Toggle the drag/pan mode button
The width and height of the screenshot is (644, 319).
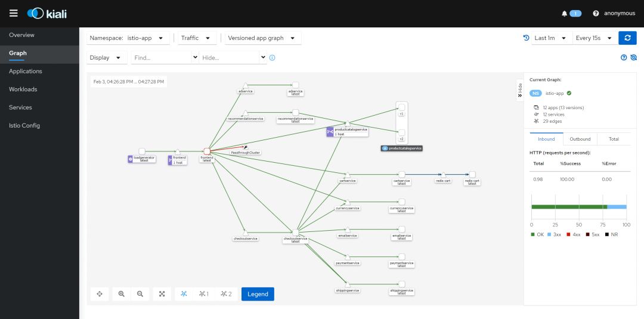(x=100, y=294)
